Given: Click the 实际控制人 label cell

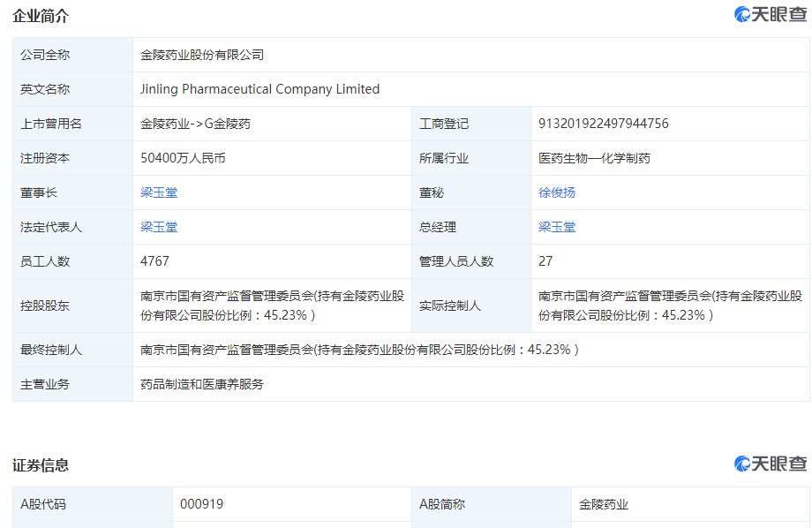Looking at the screenshot, I should pos(471,305).
